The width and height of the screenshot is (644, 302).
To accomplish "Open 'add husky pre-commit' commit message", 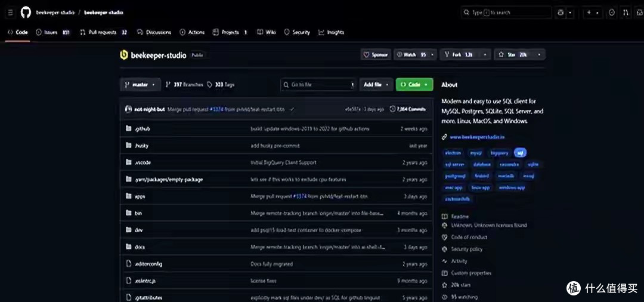I will (x=275, y=146).
